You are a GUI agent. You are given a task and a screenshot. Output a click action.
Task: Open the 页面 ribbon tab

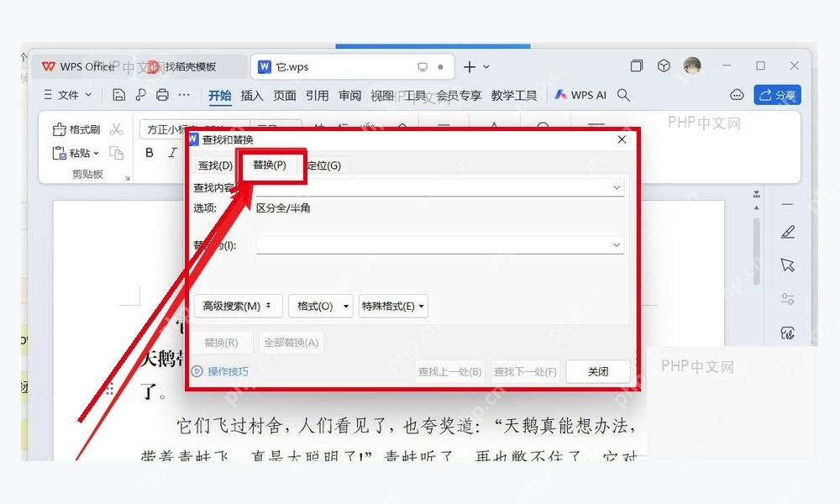pos(285,95)
